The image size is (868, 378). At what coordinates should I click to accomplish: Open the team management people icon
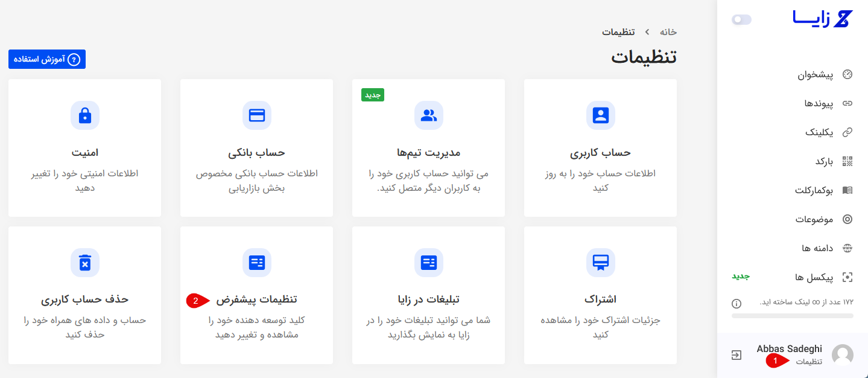click(428, 115)
